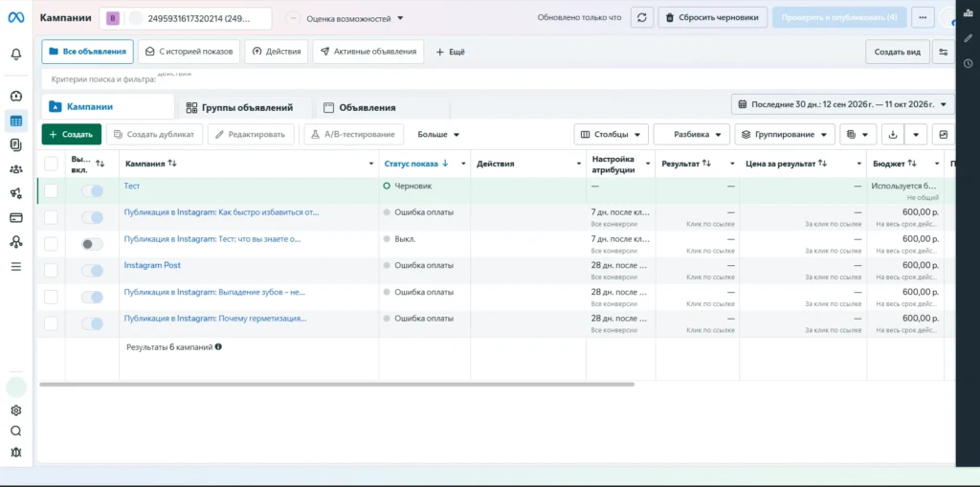
Task: Open account overview gauge icon in sidebar
Action: (x=16, y=96)
